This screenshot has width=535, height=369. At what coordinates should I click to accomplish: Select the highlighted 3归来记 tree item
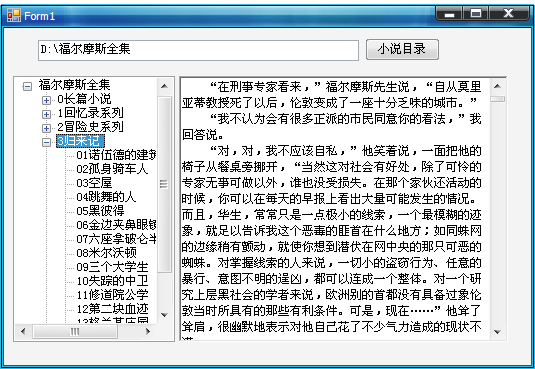80,141
